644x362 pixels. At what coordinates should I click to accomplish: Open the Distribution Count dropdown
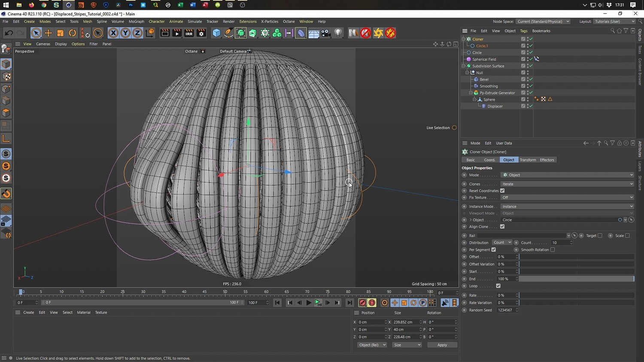pos(501,243)
